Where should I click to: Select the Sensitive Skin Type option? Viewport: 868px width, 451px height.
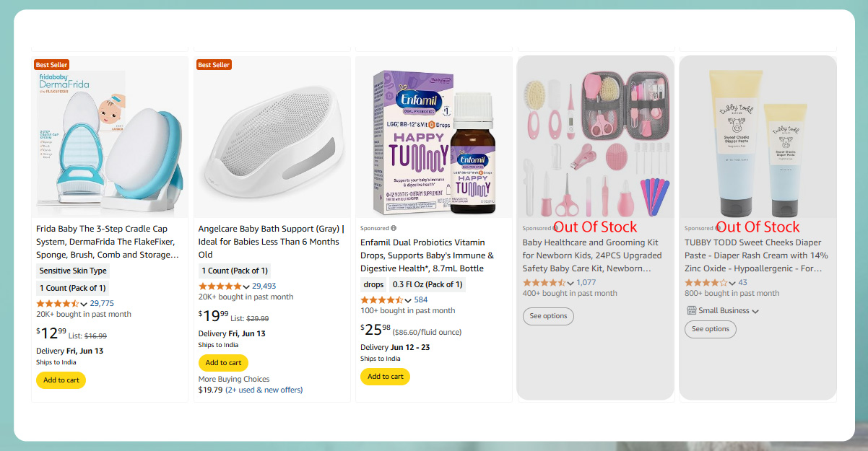tap(73, 271)
